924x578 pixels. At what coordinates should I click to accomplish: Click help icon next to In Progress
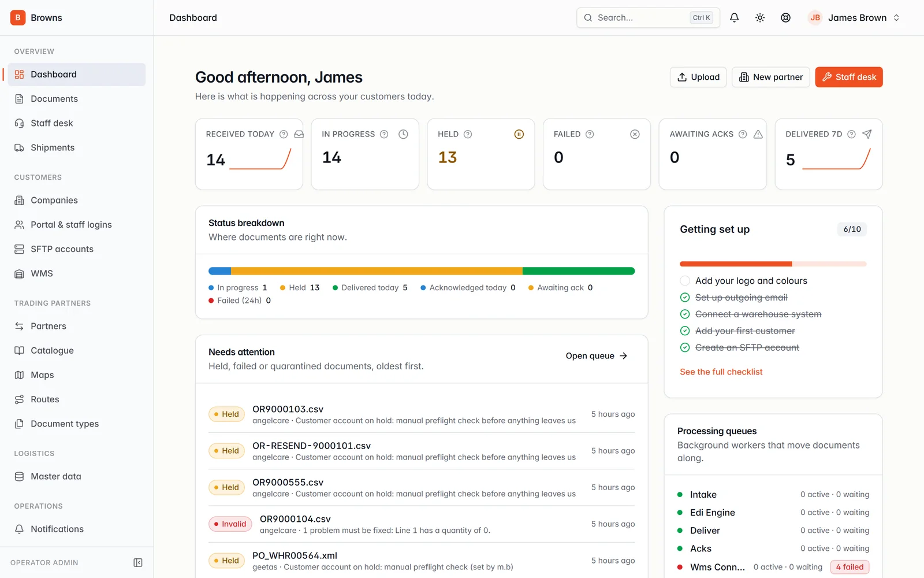pos(384,134)
